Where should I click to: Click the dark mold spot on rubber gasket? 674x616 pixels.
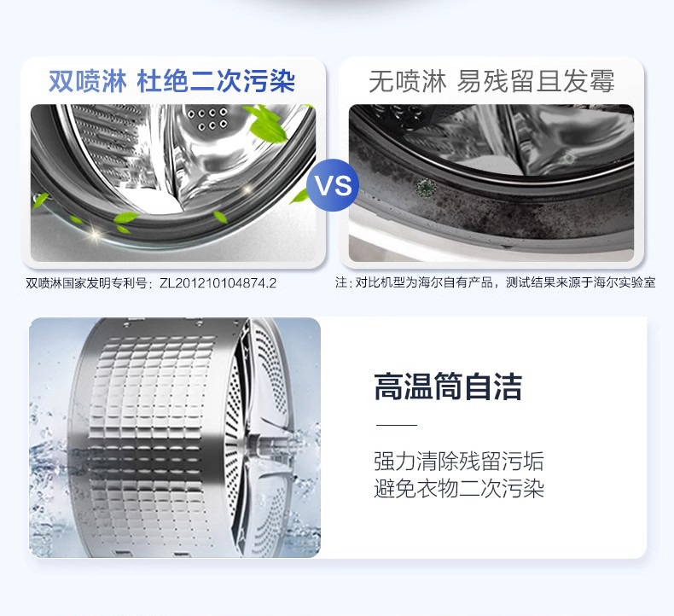point(426,188)
